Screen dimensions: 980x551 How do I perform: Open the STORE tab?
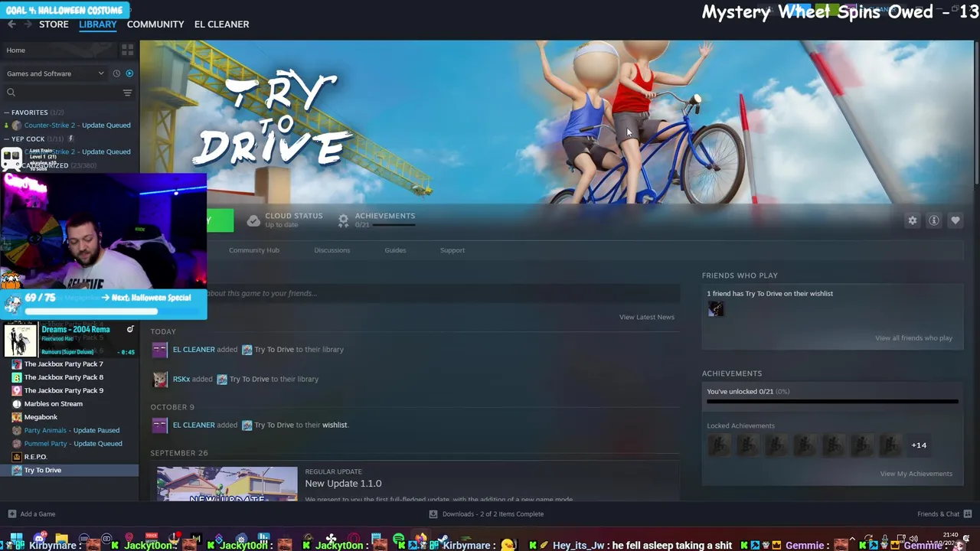54,24
